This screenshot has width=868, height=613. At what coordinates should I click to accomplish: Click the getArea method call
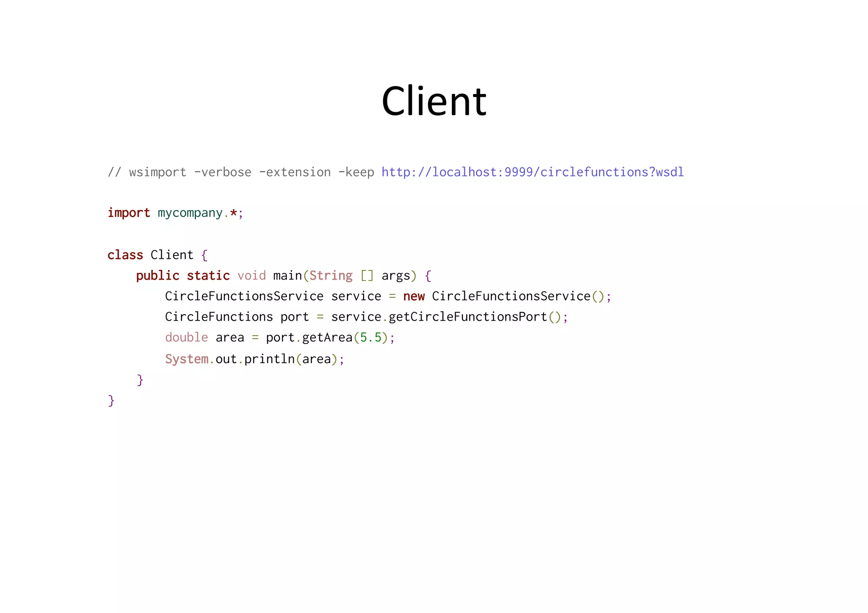pos(327,338)
